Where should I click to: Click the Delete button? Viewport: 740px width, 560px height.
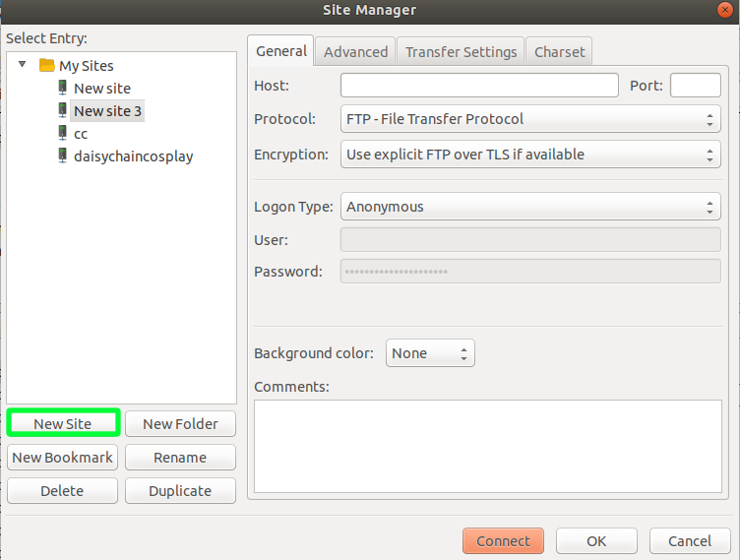click(63, 490)
